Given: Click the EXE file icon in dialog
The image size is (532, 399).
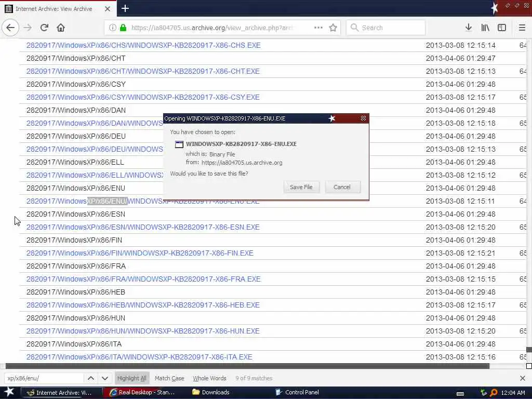Looking at the screenshot, I should pos(179,144).
